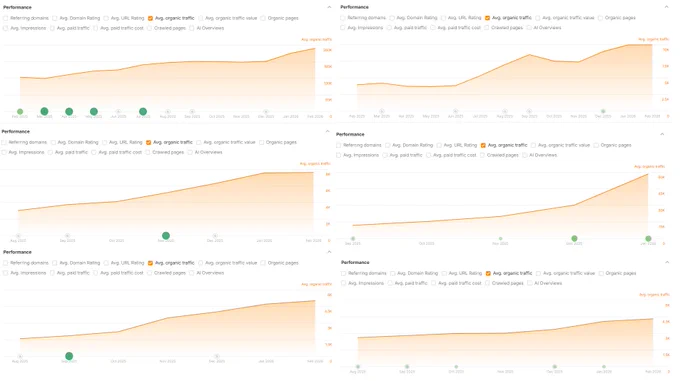Open the May 2025 green marker in top-left chart
The height and width of the screenshot is (381, 680).
tap(94, 111)
